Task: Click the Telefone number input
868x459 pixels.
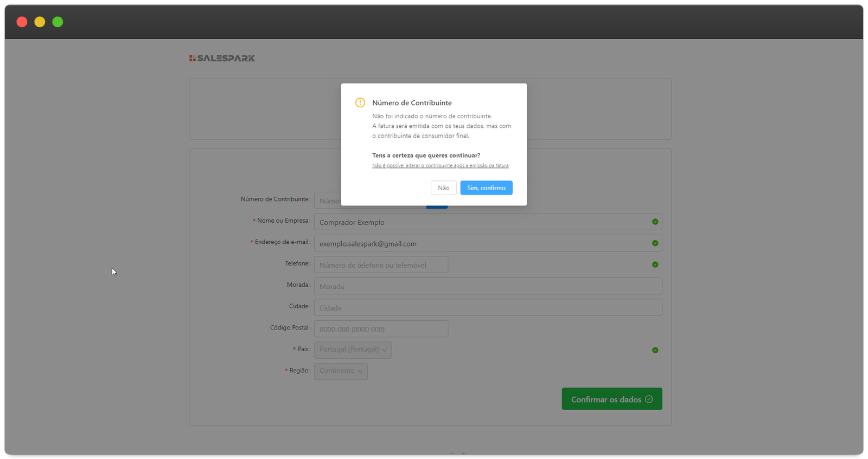Action: 381,265
